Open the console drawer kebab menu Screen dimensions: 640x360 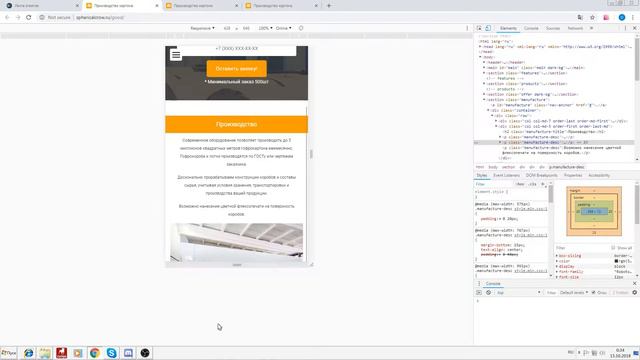click(479, 284)
